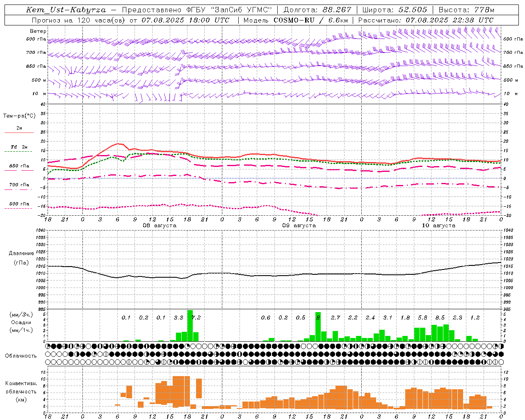
Task: Click the precipitation value "3.1"
Action: [388, 318]
